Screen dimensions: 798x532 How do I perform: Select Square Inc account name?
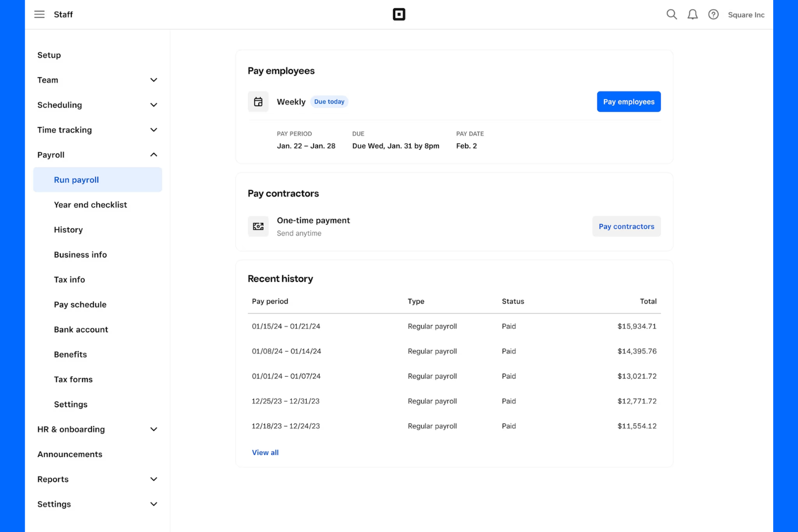tap(746, 15)
